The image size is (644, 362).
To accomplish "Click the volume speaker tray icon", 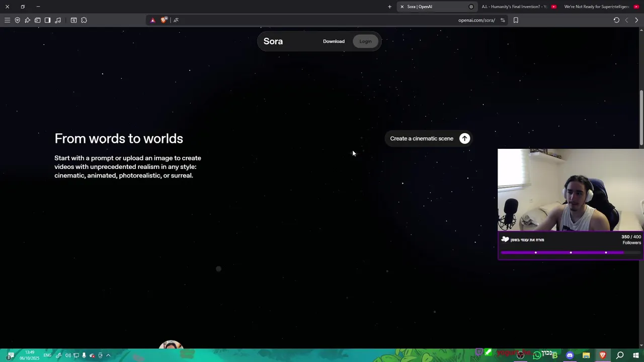I will point(68,355).
